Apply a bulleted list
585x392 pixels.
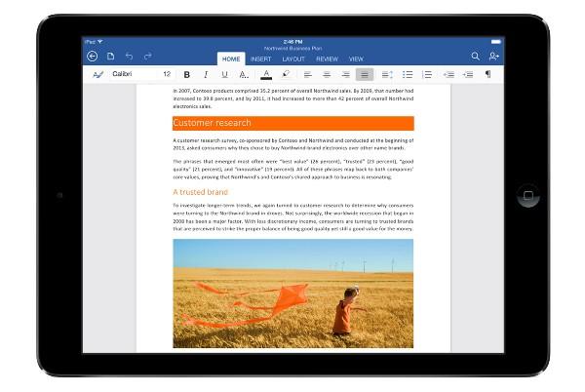pos(408,74)
